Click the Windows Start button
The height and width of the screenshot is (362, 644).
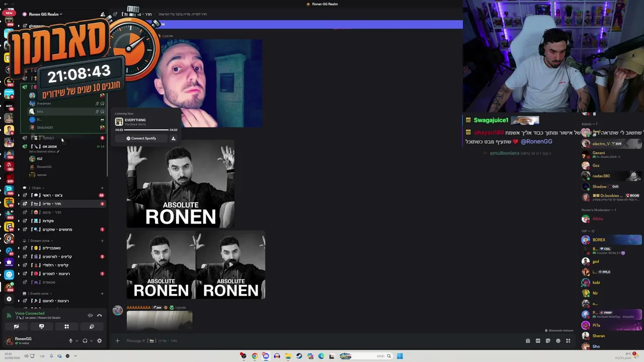click(399, 356)
